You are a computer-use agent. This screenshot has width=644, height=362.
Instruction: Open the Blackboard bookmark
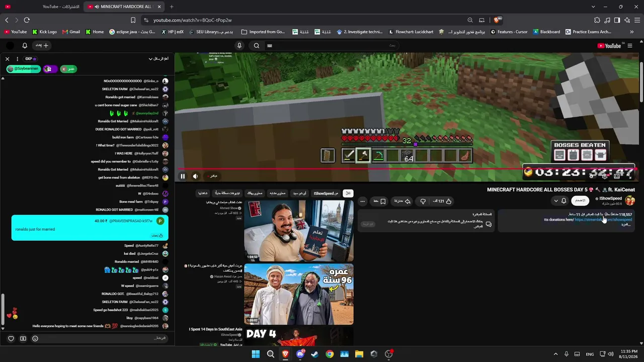point(546,32)
